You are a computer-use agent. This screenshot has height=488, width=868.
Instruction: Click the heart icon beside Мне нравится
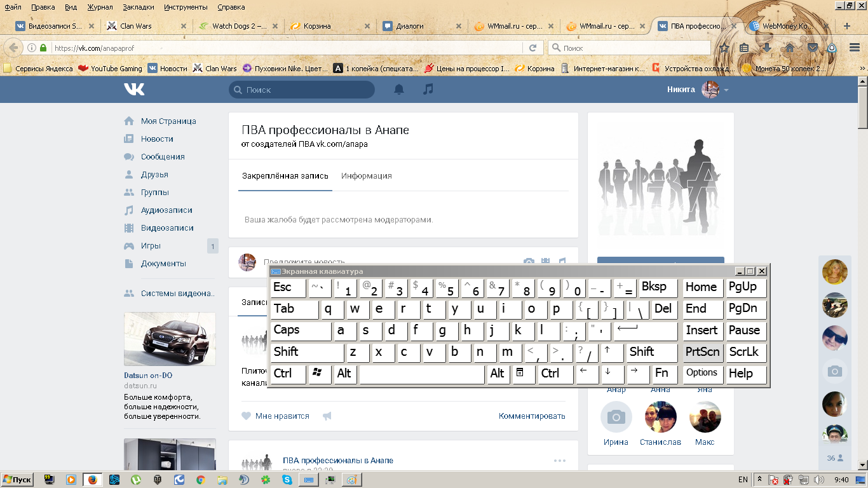247,416
